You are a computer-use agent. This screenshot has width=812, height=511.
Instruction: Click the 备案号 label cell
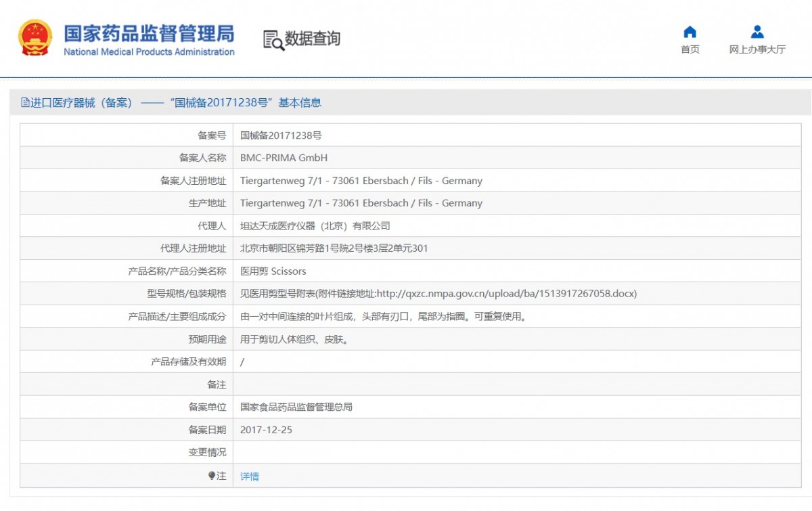[x=127, y=135]
